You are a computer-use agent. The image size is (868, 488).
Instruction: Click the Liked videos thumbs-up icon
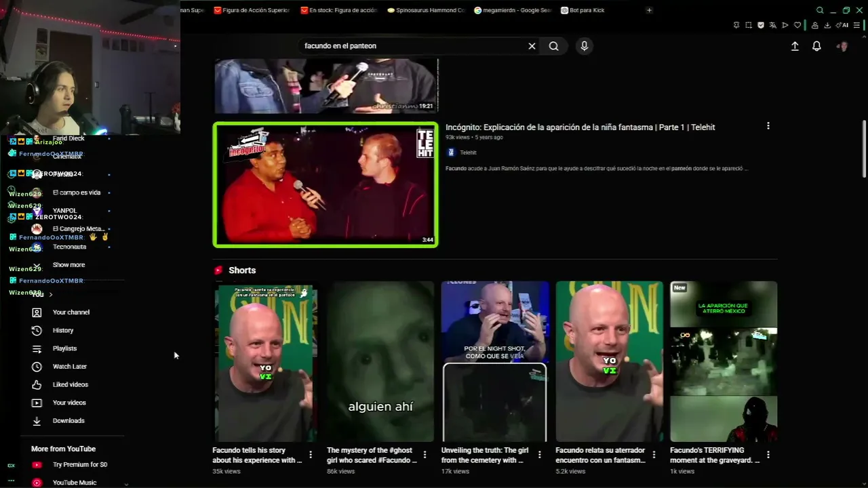coord(37,385)
